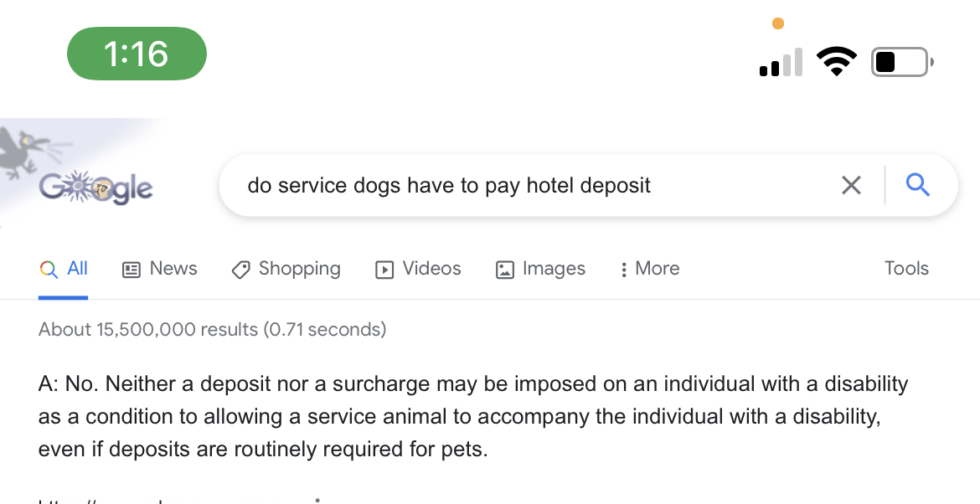Click the colored magnifier icon beside All
Image resolution: width=980 pixels, height=504 pixels.
pos(47,269)
